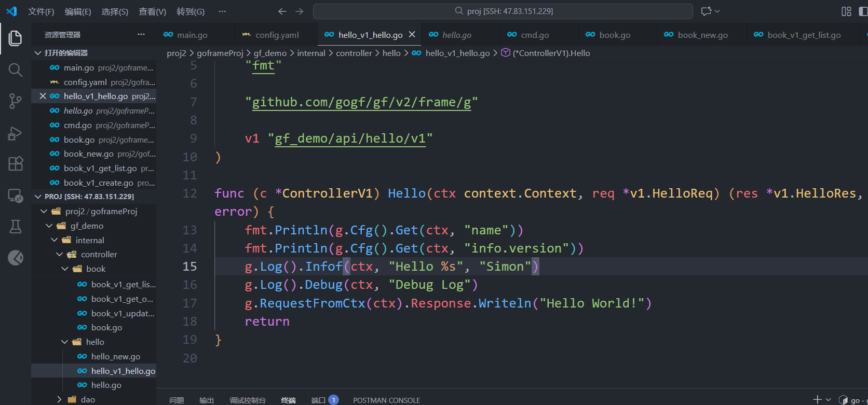Image resolution: width=868 pixels, height=405 pixels.
Task: Click gf_demo in the breadcrumb path
Action: click(x=270, y=53)
